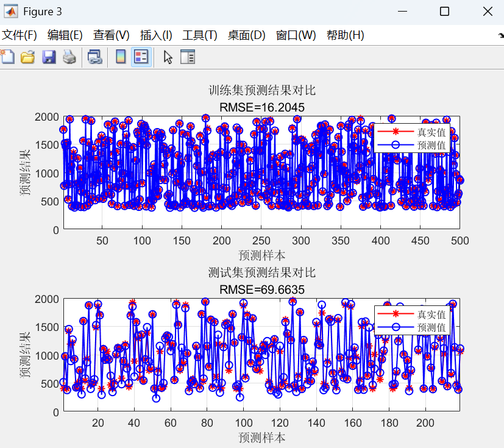Maximize the Figure 3 window
Image resolution: width=504 pixels, height=448 pixels.
coord(444,12)
